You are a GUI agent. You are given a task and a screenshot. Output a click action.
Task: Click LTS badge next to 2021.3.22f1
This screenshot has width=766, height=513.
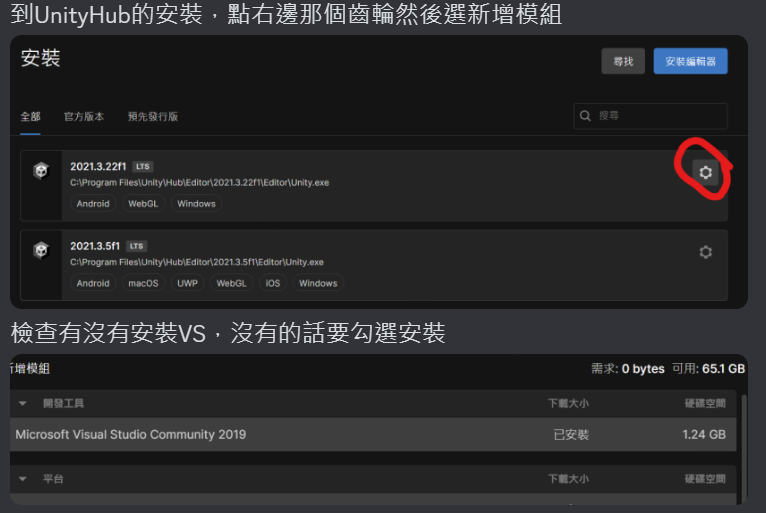[143, 167]
